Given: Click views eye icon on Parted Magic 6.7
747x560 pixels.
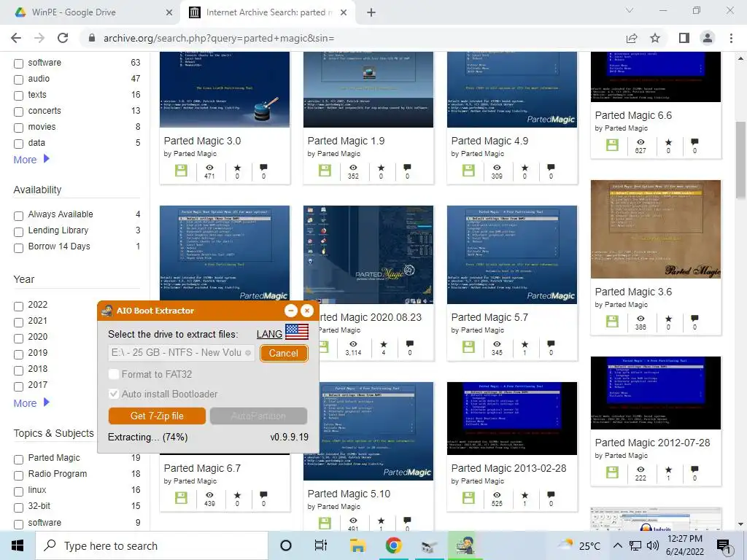Looking at the screenshot, I should [209, 495].
